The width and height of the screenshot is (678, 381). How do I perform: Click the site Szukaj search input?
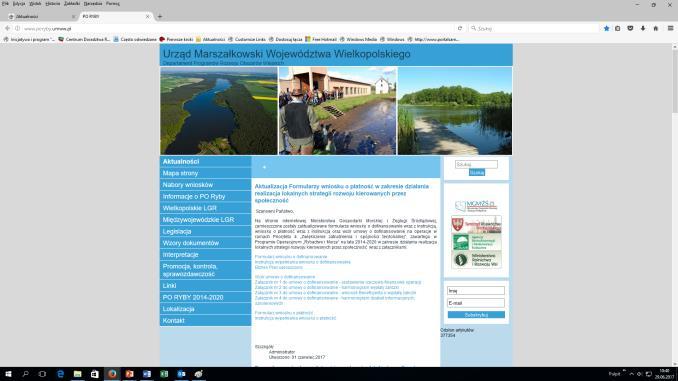point(476,164)
